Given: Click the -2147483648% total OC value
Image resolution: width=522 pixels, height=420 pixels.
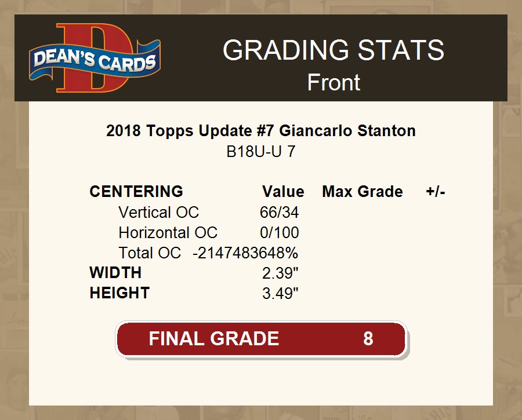Looking at the screenshot, I should [x=245, y=253].
